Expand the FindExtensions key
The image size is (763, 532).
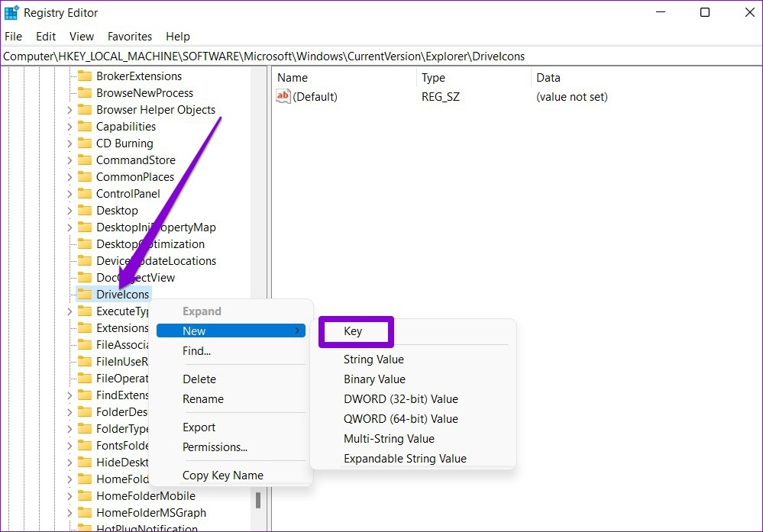(69, 395)
